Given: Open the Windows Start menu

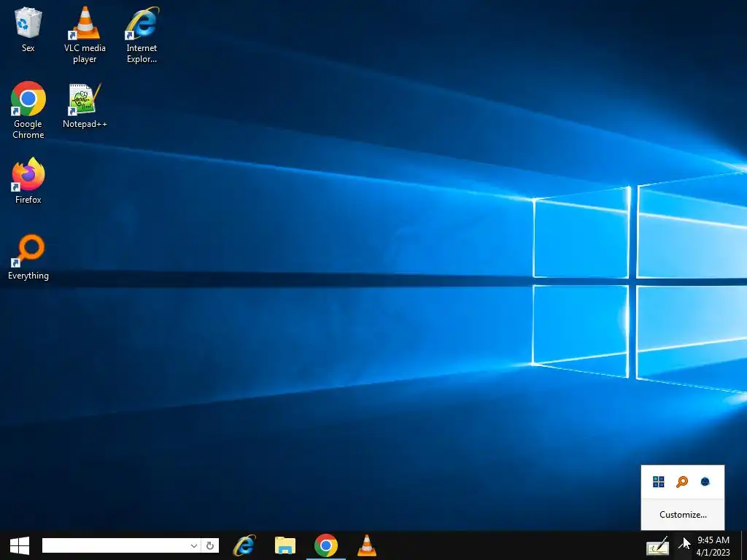Looking at the screenshot, I should (x=20, y=545).
